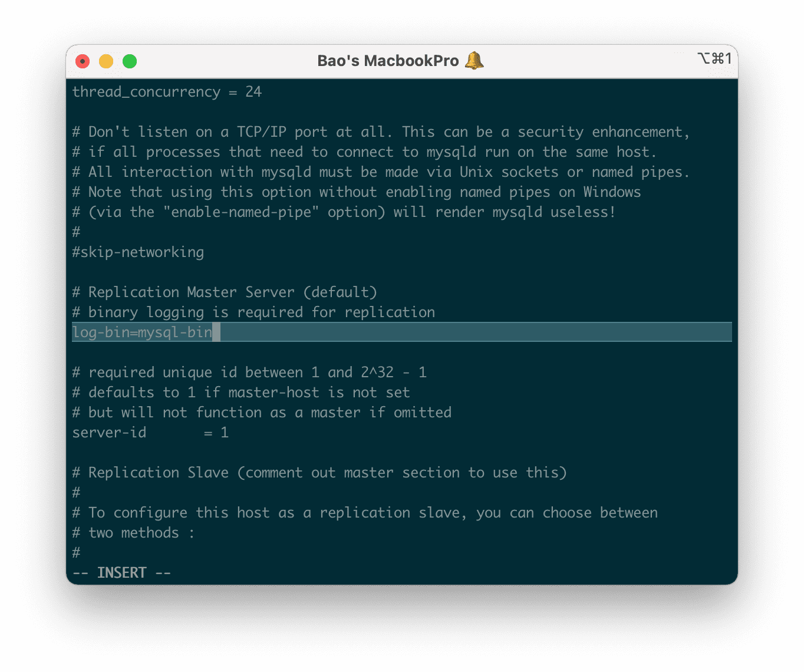Click the highlighted log-bin=mysql-bin line

click(142, 332)
